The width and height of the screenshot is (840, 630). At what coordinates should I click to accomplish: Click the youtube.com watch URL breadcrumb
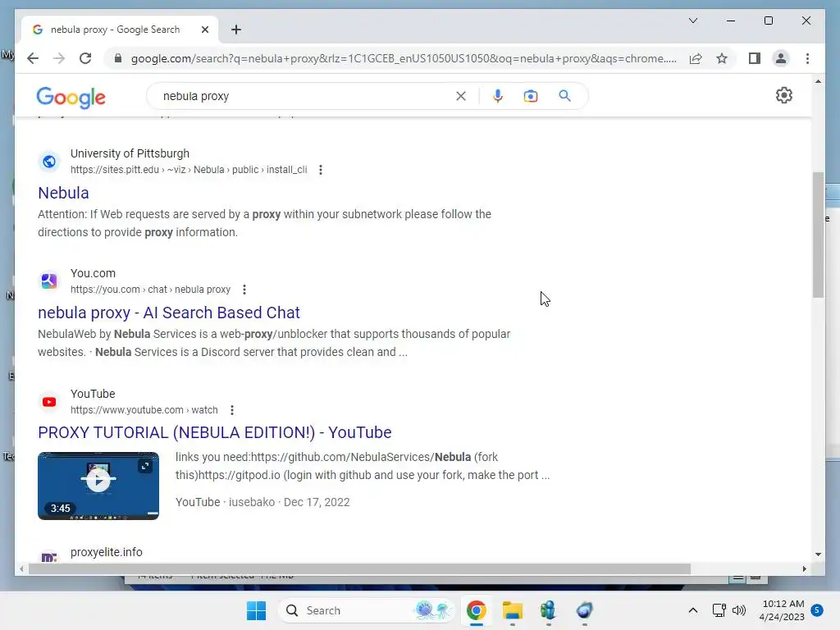pyautogui.click(x=144, y=410)
